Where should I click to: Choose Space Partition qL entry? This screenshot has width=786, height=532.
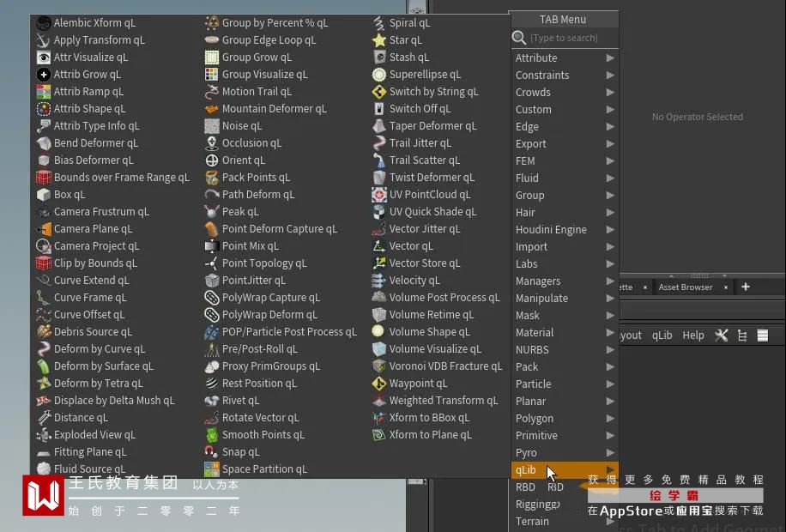[x=264, y=469]
